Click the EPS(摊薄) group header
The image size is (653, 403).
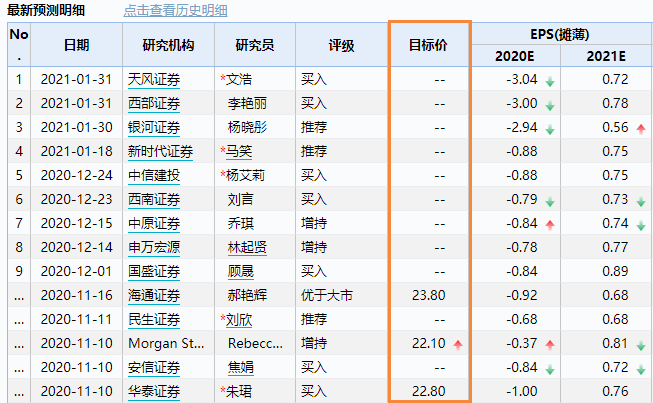560,34
